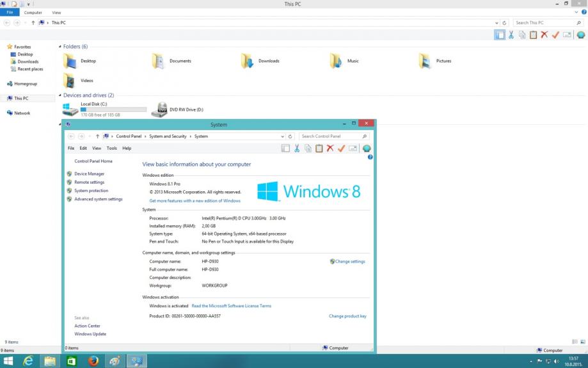
Task: Click the blue help icon in System window
Action: tap(370, 157)
